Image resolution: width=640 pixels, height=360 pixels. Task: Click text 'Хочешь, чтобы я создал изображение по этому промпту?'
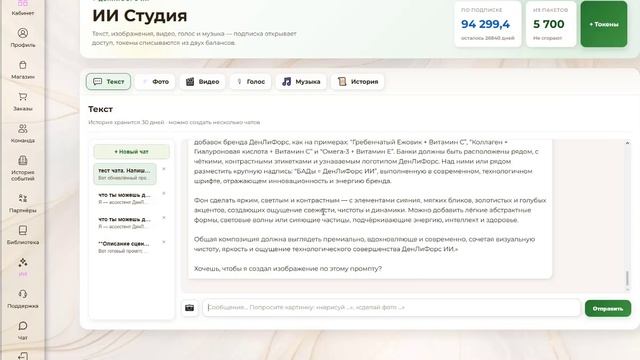tap(288, 269)
